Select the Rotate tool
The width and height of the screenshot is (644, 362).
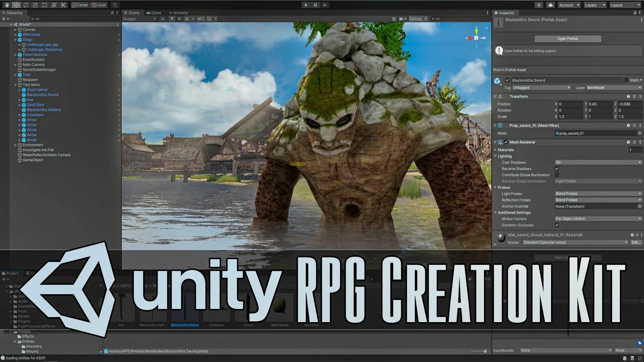click(26, 5)
